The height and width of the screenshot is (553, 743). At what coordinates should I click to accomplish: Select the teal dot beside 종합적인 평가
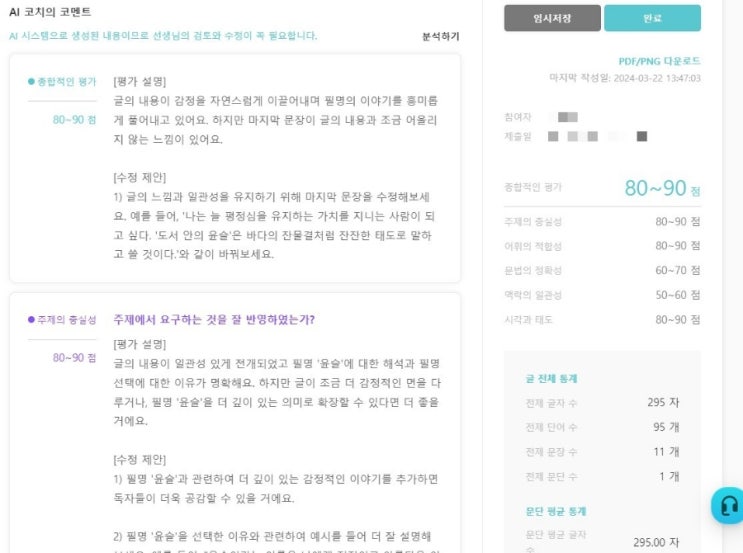pos(31,82)
